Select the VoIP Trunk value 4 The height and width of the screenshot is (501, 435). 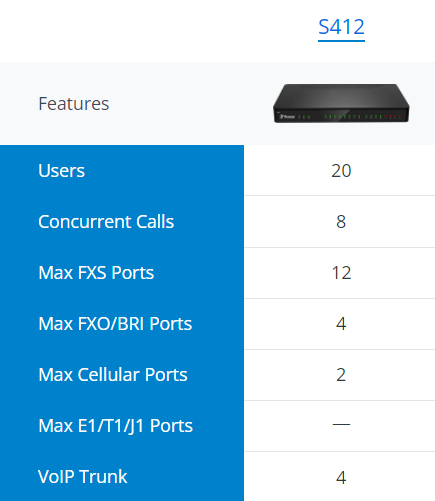[x=341, y=477]
